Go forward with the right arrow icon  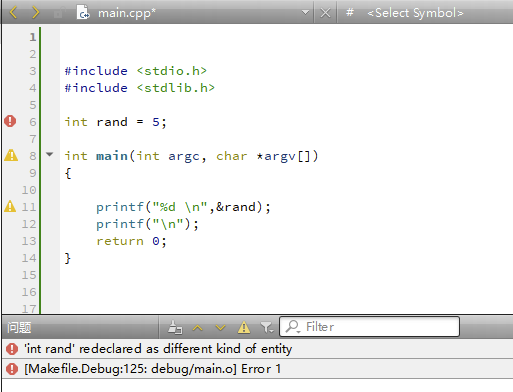coord(35,13)
